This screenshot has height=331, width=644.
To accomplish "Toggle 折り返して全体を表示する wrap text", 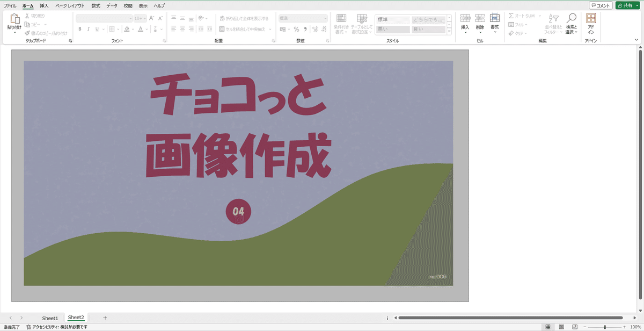I will (x=244, y=18).
